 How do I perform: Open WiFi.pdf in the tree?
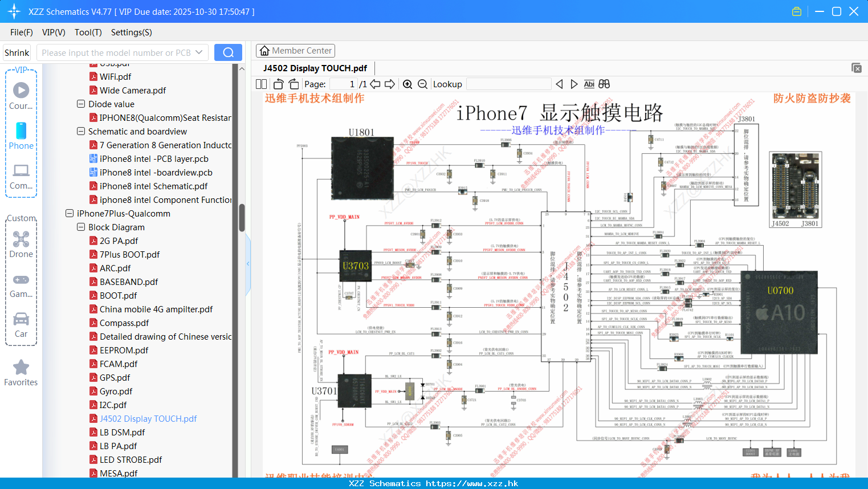point(115,76)
